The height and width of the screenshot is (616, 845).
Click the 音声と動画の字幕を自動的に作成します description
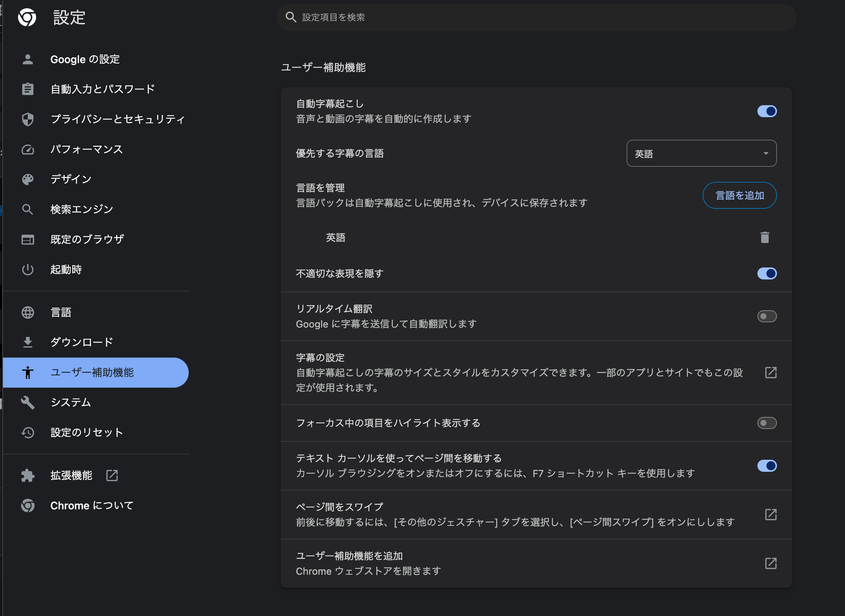coord(384,119)
